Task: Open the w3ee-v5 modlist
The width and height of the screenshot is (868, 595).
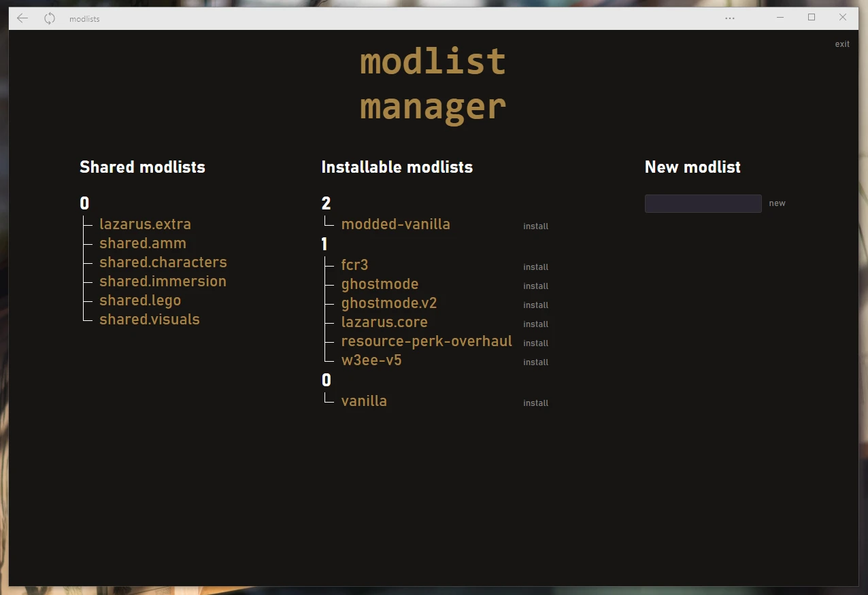Action: coord(371,360)
